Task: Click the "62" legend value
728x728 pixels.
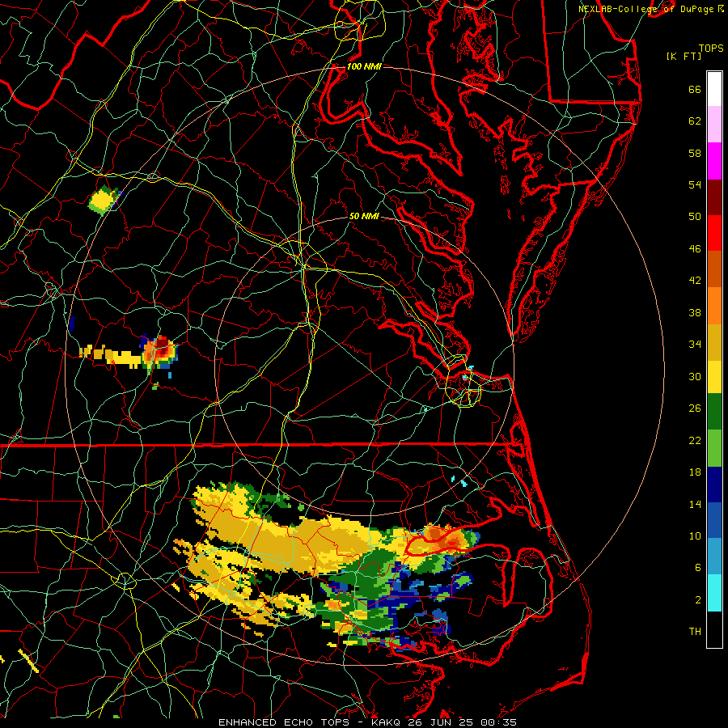Action: tap(695, 121)
